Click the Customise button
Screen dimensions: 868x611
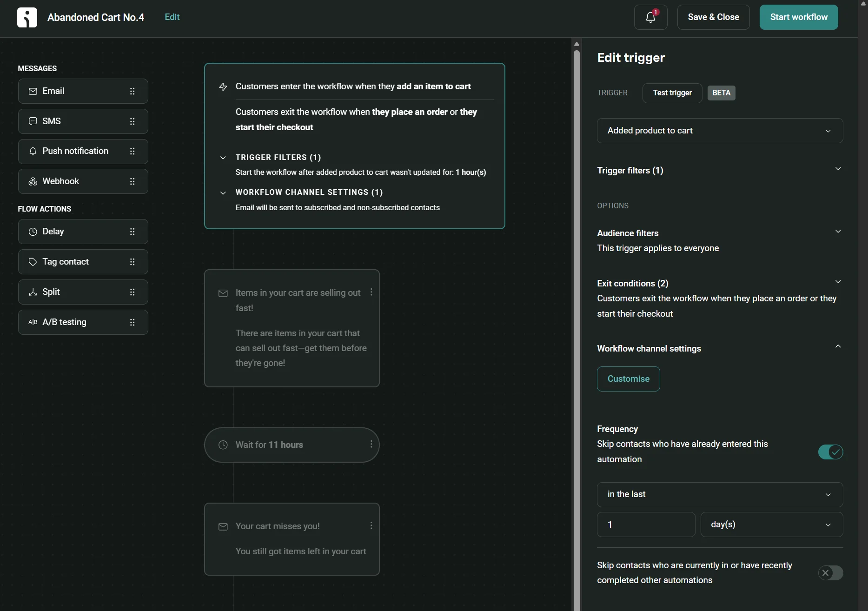coord(628,379)
